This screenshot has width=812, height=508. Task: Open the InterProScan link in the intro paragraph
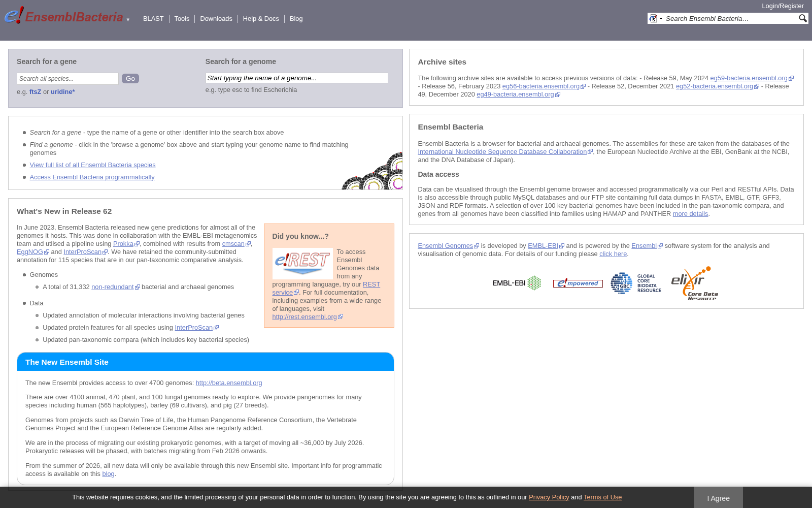tap(85, 252)
